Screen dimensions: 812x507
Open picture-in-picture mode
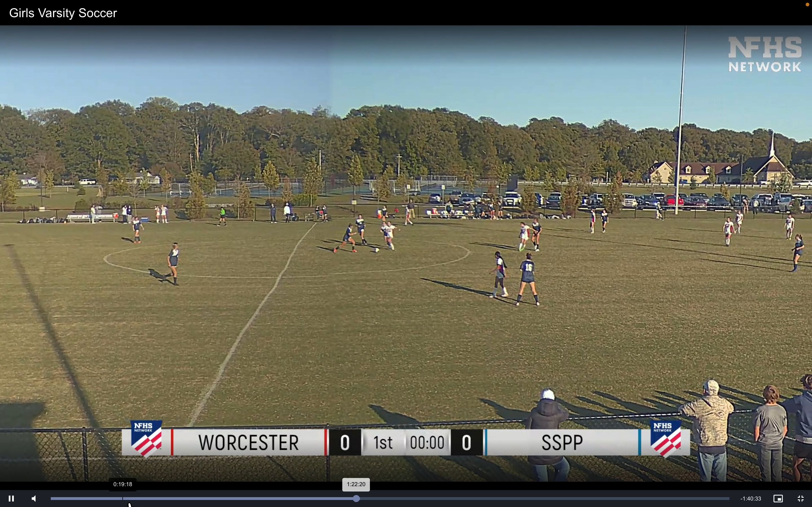tap(778, 499)
